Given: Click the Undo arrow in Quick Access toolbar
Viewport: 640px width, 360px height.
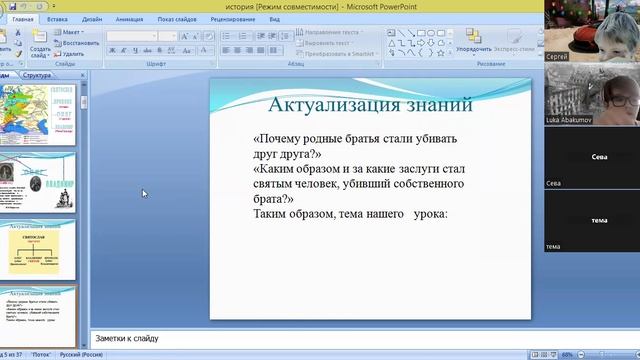Looking at the screenshot, I should click(24, 7).
